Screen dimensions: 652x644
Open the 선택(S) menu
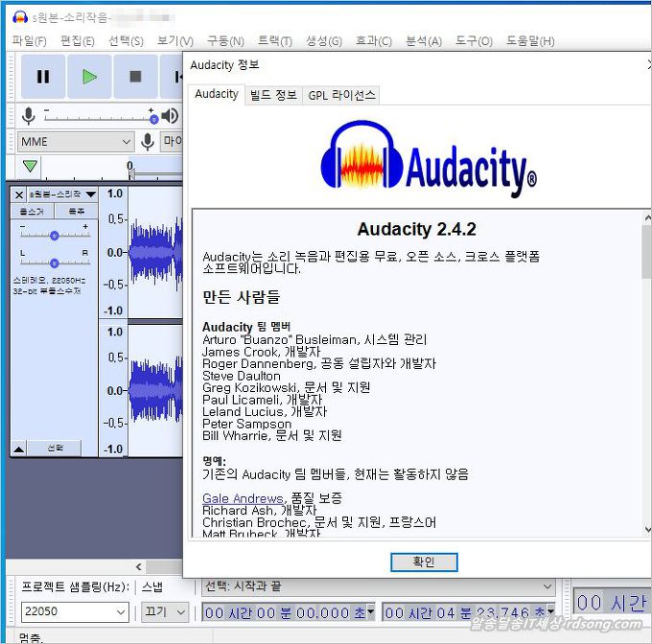tap(126, 40)
